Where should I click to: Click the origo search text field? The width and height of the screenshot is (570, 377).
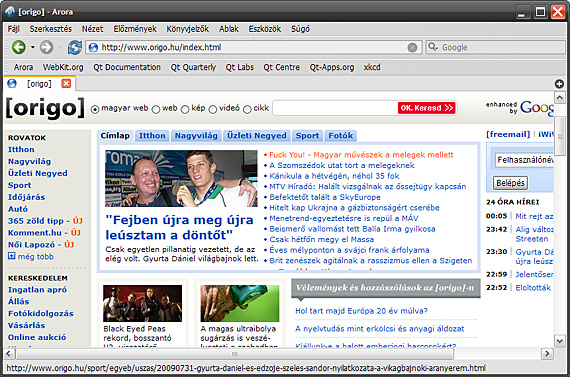(x=335, y=108)
